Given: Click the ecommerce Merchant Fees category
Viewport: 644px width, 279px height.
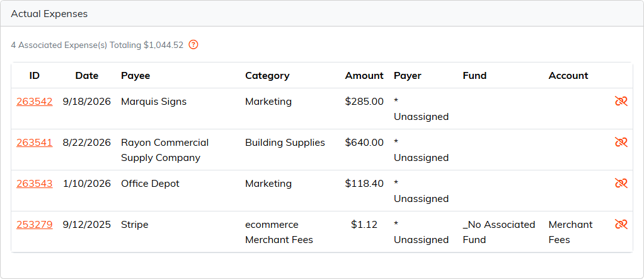Looking at the screenshot, I should pos(279,232).
